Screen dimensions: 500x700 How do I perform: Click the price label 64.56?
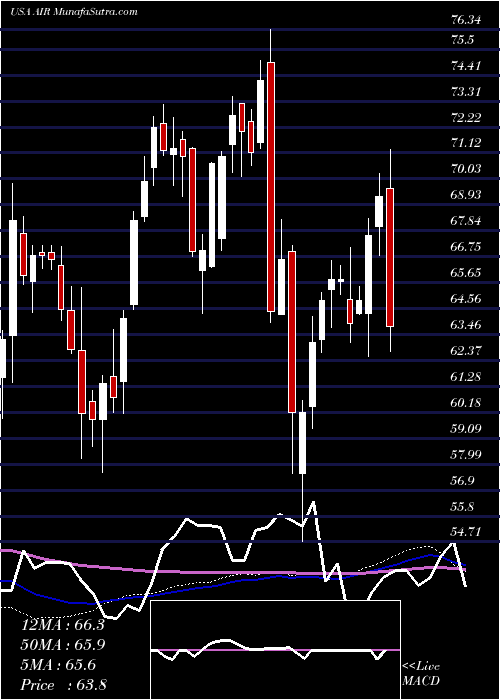tap(468, 298)
